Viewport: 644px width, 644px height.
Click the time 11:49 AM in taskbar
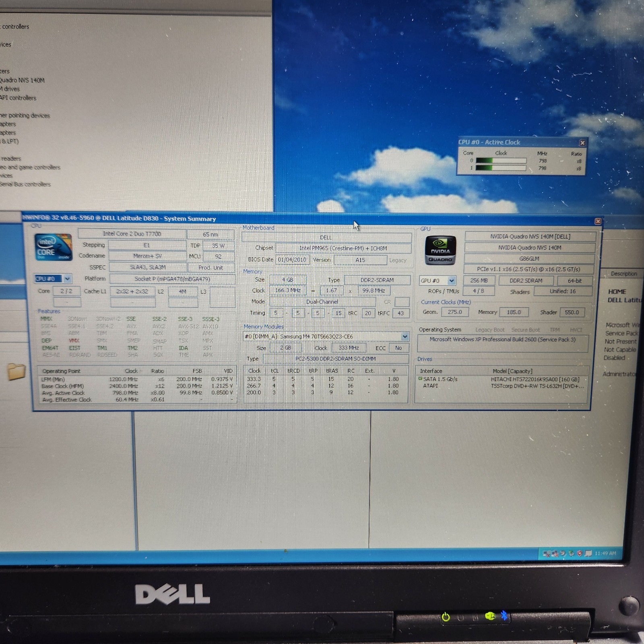point(605,553)
